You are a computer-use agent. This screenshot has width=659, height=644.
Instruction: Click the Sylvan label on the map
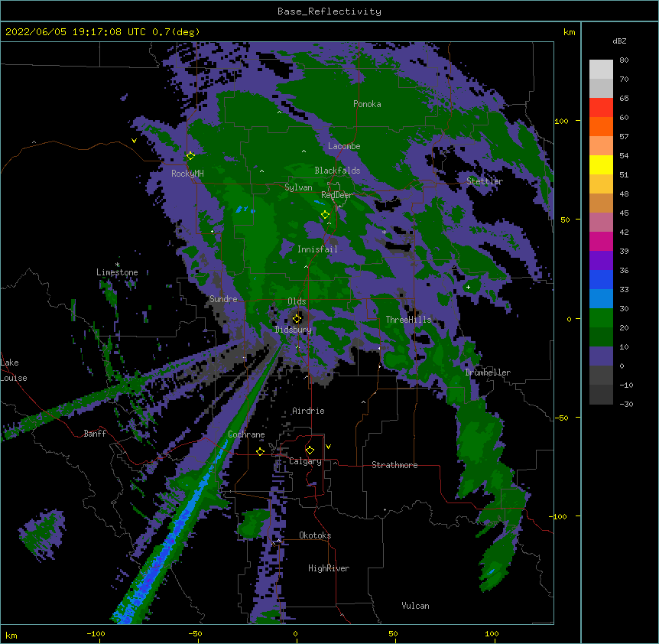(298, 187)
